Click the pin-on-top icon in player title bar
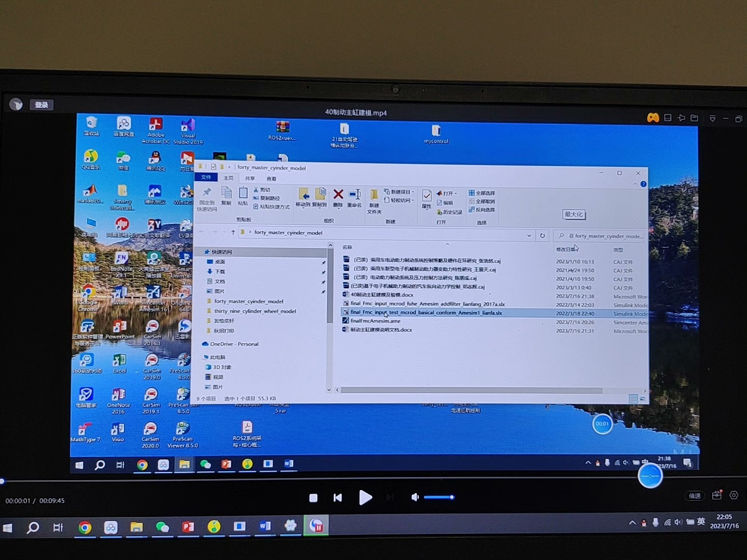Image resolution: width=747 pixels, height=560 pixels. click(682, 118)
